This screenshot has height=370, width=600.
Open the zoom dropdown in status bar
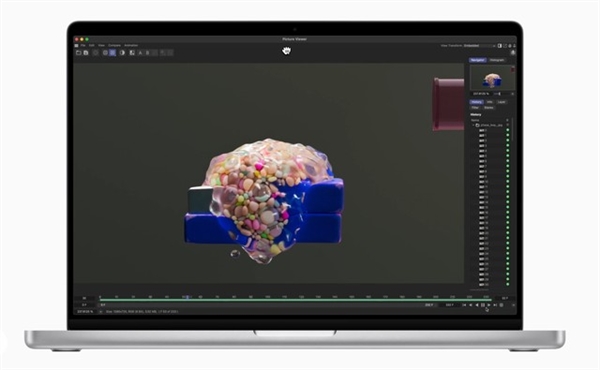(x=101, y=311)
